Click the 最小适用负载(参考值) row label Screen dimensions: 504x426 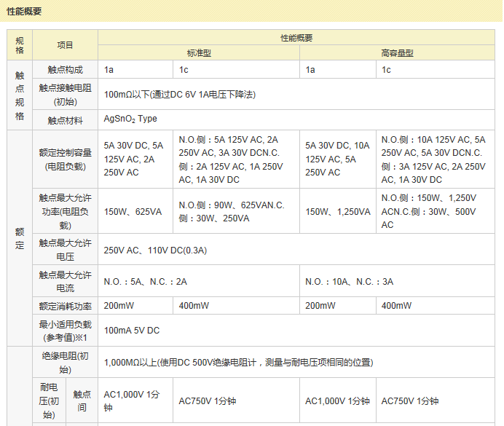(x=66, y=331)
